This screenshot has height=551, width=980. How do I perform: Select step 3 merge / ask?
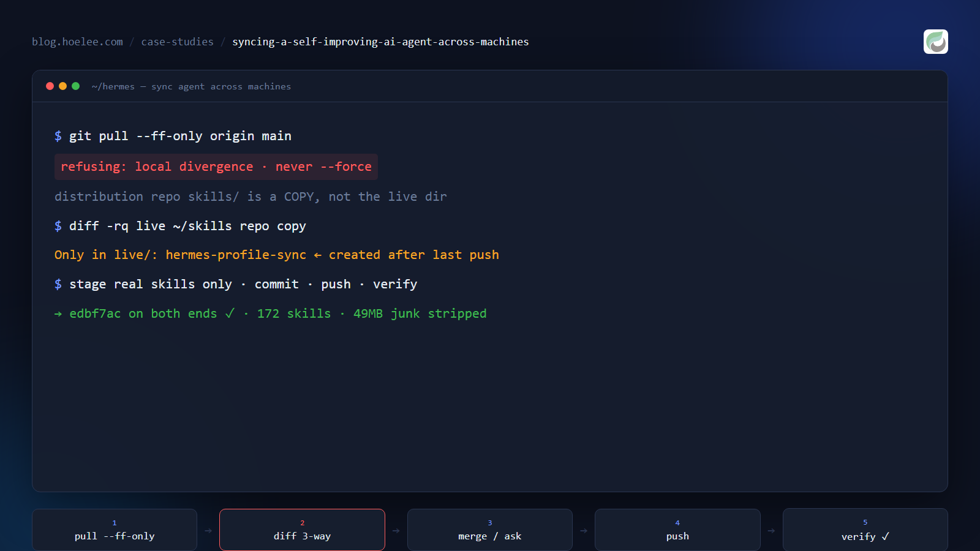pos(490,530)
